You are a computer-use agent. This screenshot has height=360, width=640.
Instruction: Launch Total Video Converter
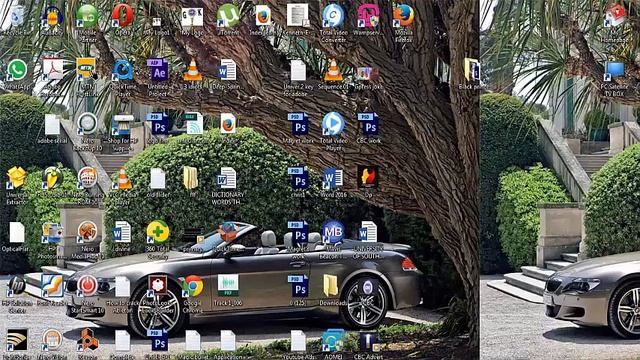coord(333,17)
